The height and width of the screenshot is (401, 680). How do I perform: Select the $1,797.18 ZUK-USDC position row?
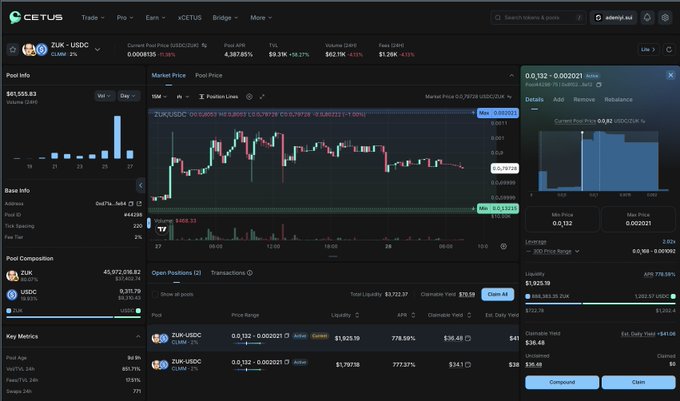pos(333,365)
